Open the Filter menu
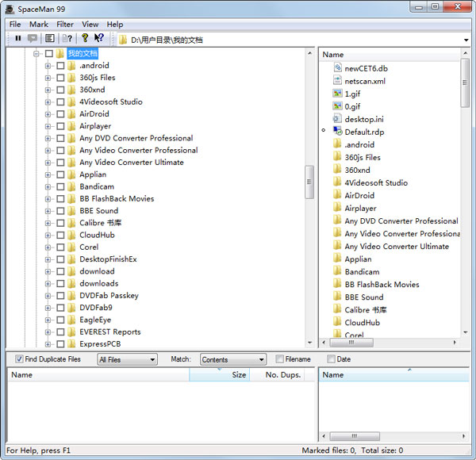 [65, 25]
